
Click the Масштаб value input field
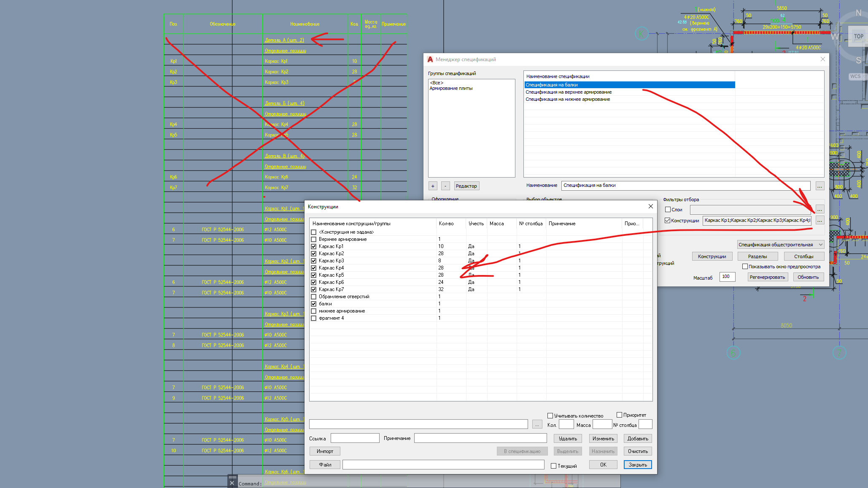point(728,277)
